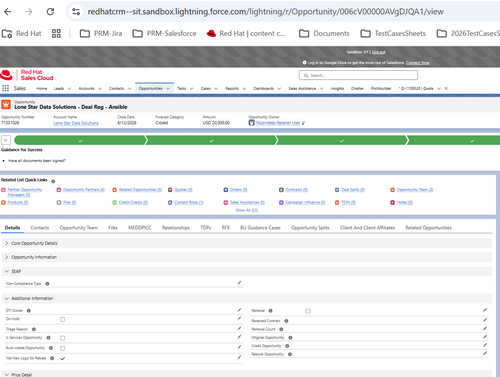This screenshot has width=500, height=377.
Task: Collapse the SEAP section
Action: (247, 271)
